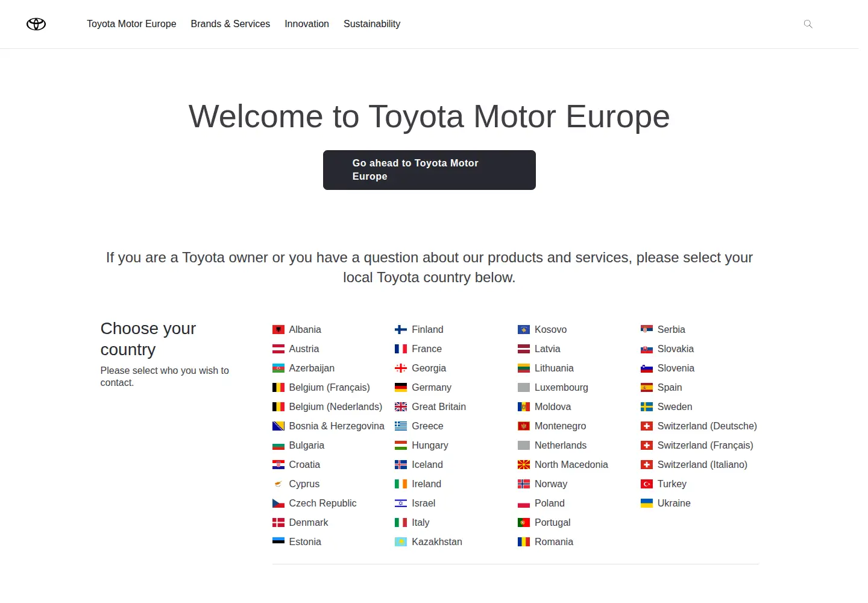Click the North Macedonia flag icon
868x603 pixels.
[524, 465]
